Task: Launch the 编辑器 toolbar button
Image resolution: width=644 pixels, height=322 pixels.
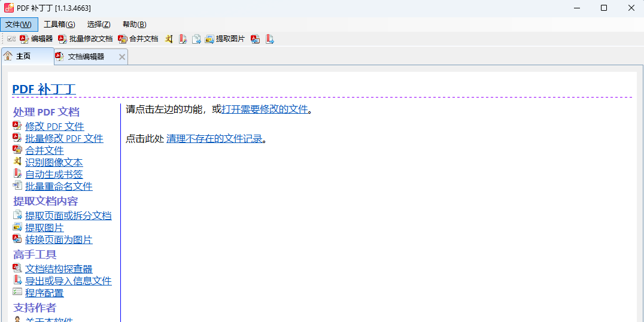Action: click(37, 39)
